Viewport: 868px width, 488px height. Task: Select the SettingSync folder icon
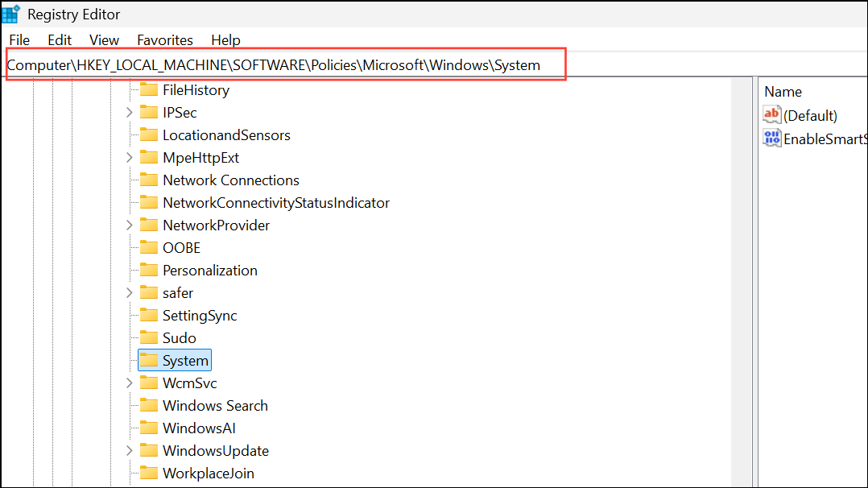pos(149,315)
